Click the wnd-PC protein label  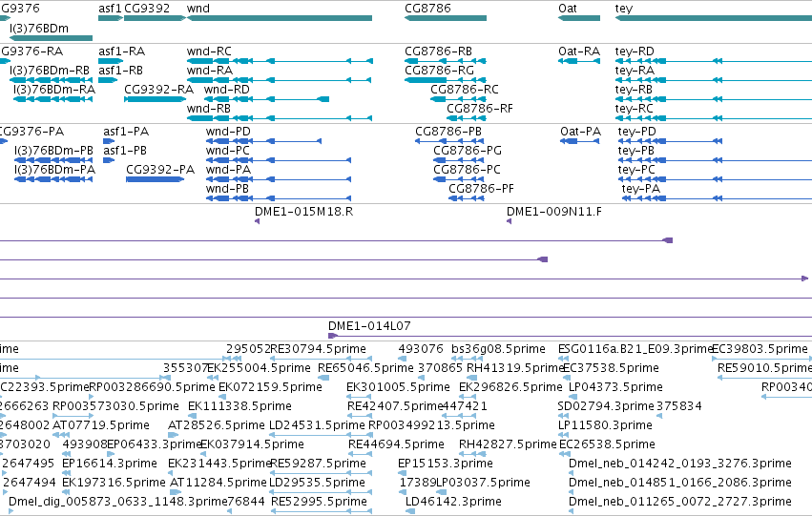pyautogui.click(x=228, y=151)
